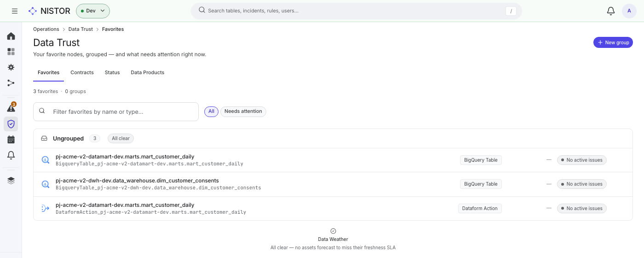644x258 pixels.
Task: Switch to the Status tab
Action: point(112,72)
